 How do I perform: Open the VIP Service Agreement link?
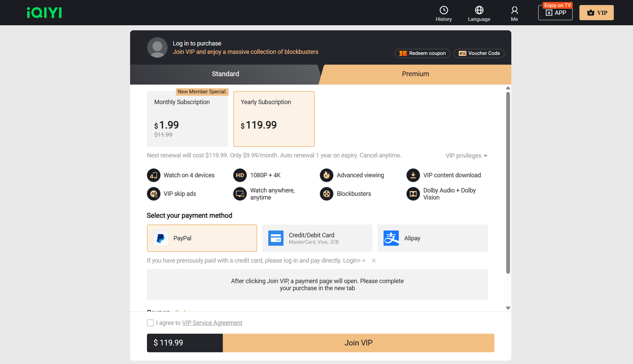212,323
